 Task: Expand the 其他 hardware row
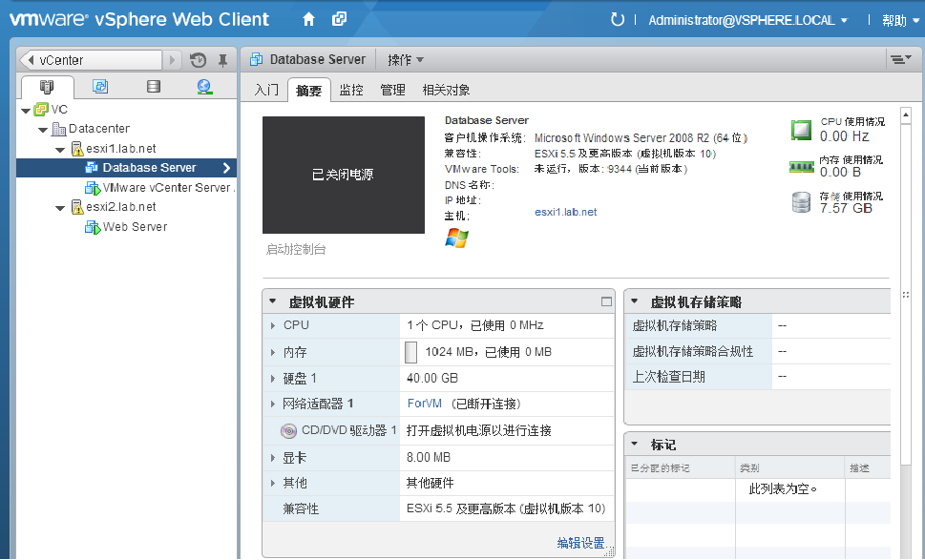coord(273,484)
